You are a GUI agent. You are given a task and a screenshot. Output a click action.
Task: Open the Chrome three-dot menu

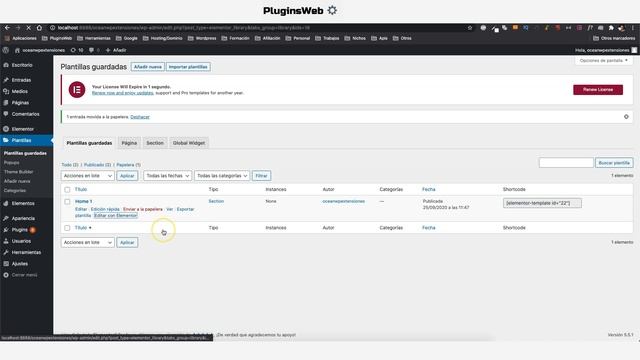click(x=633, y=28)
